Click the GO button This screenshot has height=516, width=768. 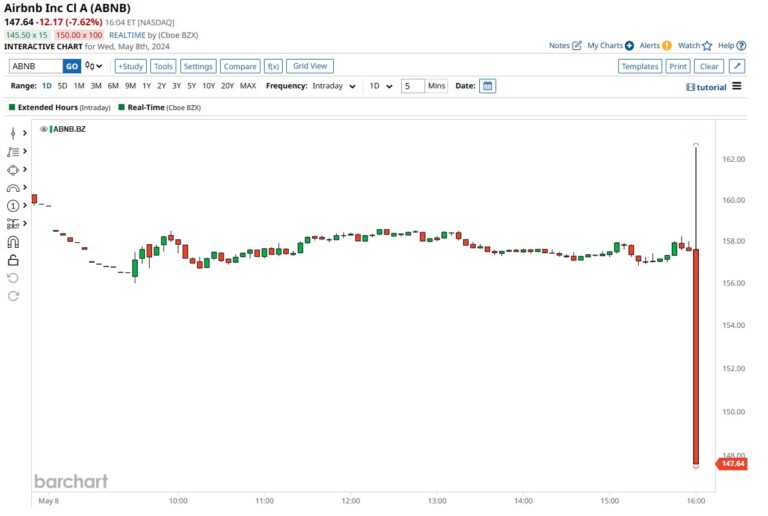point(72,66)
